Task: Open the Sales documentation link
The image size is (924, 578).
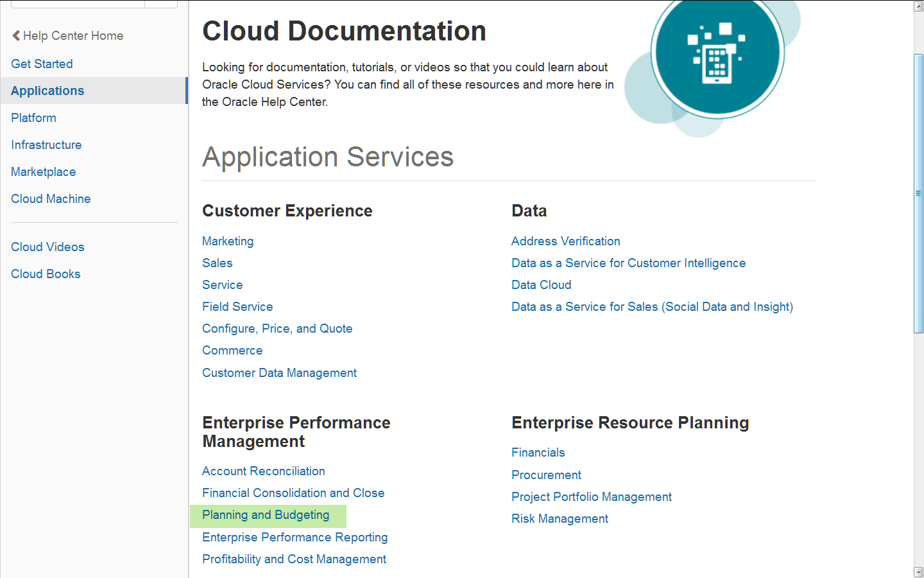Action: [x=218, y=263]
